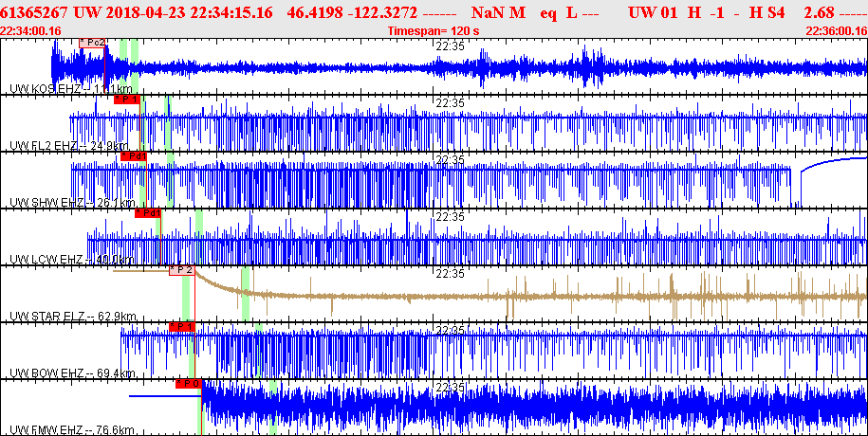Image resolution: width=868 pixels, height=436 pixels.
Task: Click the 22:35 time label on KOS trace
Action: [x=450, y=46]
